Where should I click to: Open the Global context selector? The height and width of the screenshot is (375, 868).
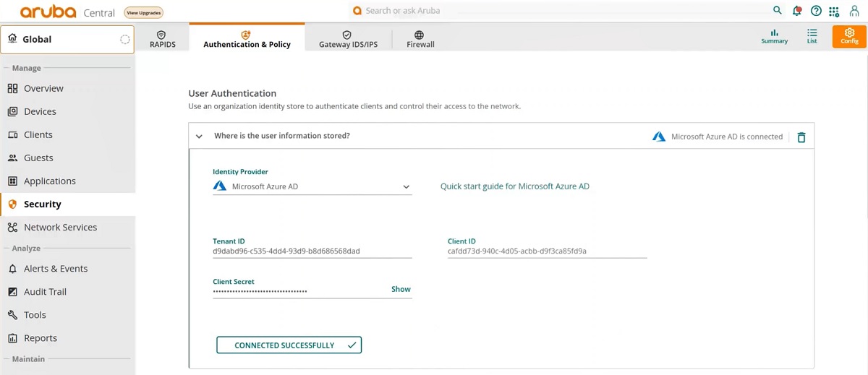pos(67,39)
